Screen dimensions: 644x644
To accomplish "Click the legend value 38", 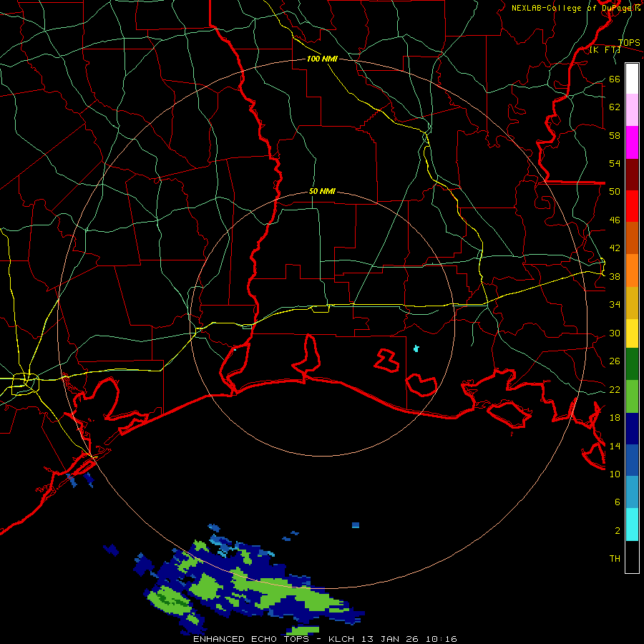I will (615, 276).
